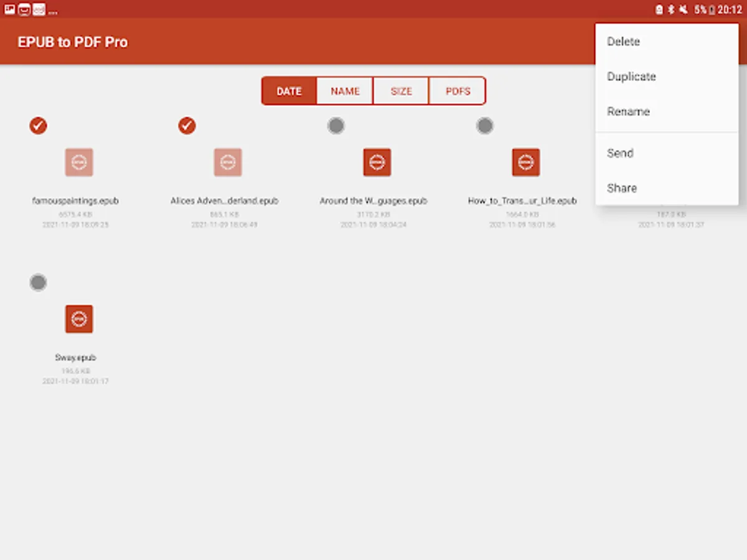
Task: Choose Share from the overflow menu
Action: (667, 188)
